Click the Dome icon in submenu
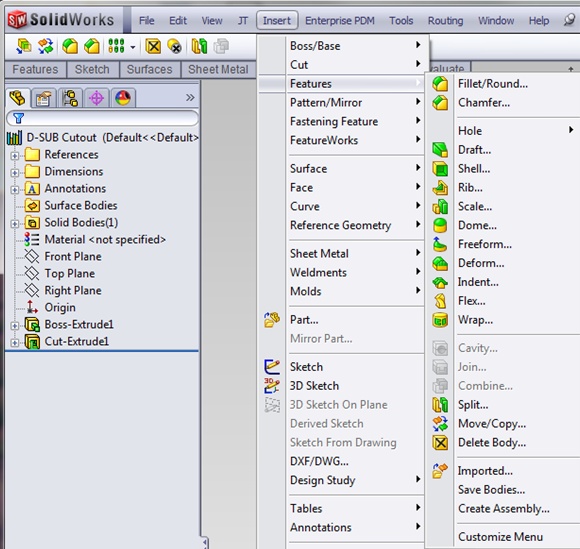580x549 pixels. tap(440, 226)
